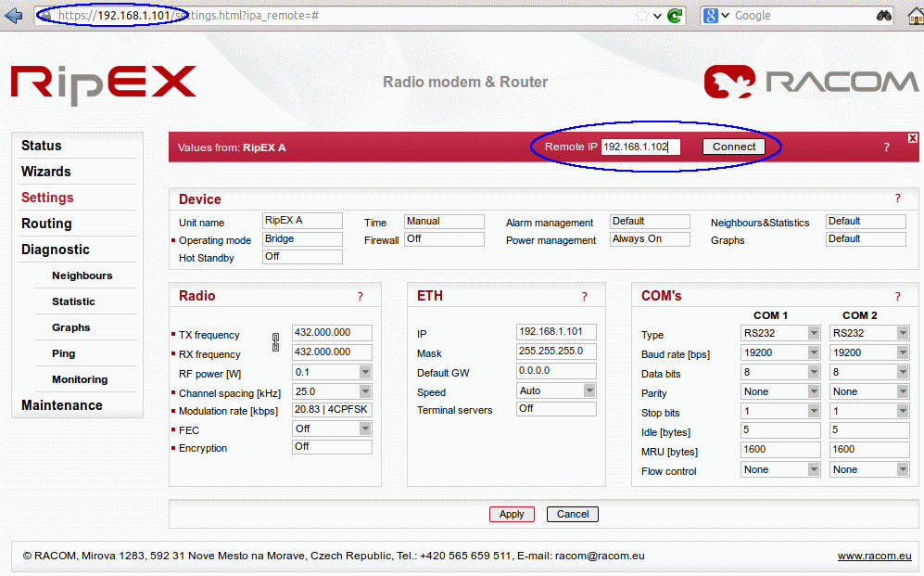Expand the COM 2 Flow control dropdown

903,468
